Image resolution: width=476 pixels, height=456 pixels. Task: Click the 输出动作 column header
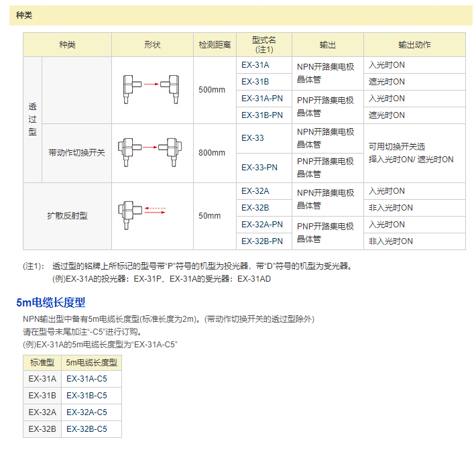coord(414,45)
